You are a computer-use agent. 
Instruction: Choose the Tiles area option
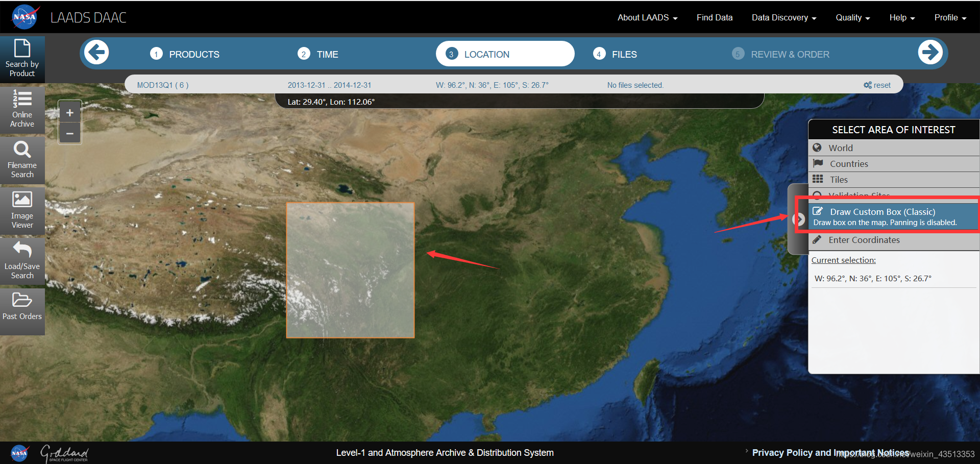click(x=893, y=180)
